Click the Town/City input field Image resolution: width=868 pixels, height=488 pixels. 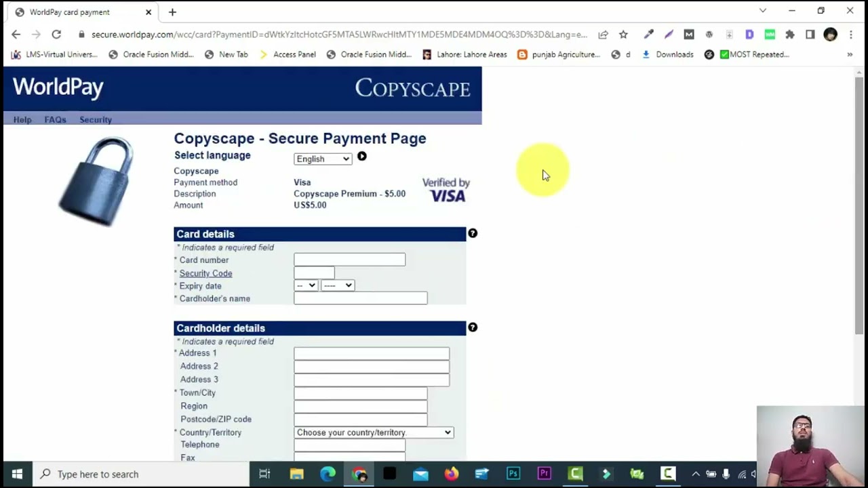[361, 392]
